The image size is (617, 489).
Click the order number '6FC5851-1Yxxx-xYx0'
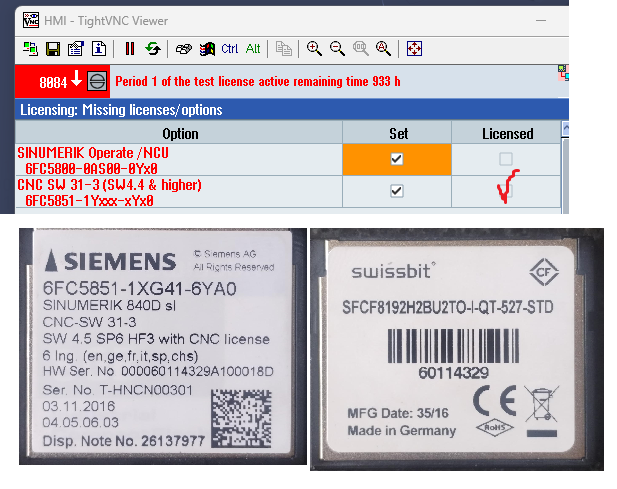[x=90, y=201]
